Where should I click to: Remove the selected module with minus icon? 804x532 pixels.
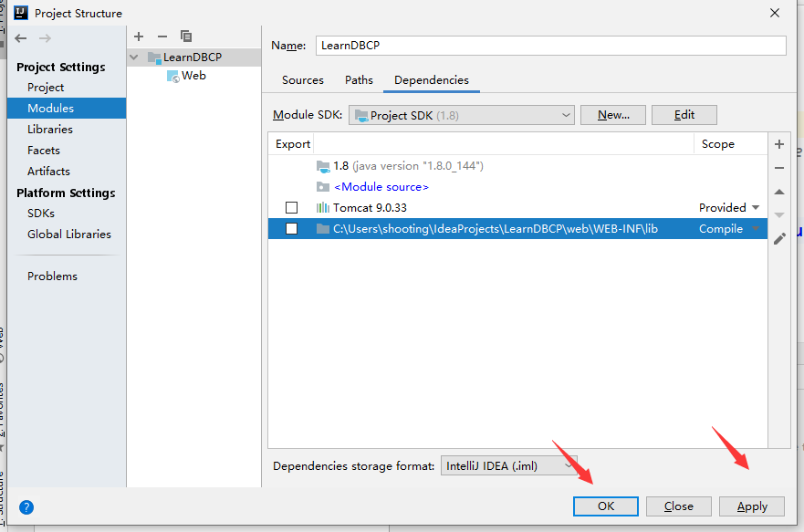click(x=162, y=37)
